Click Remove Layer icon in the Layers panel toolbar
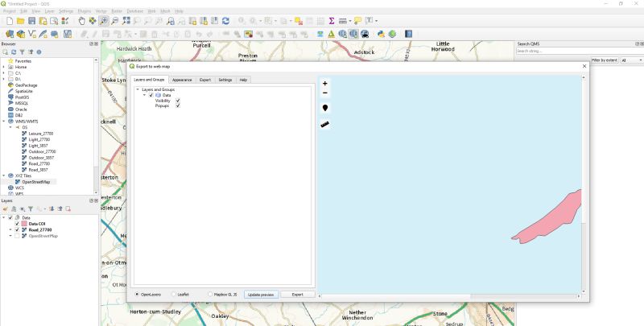Viewport: 644px width, 326px height. pyautogui.click(x=68, y=209)
